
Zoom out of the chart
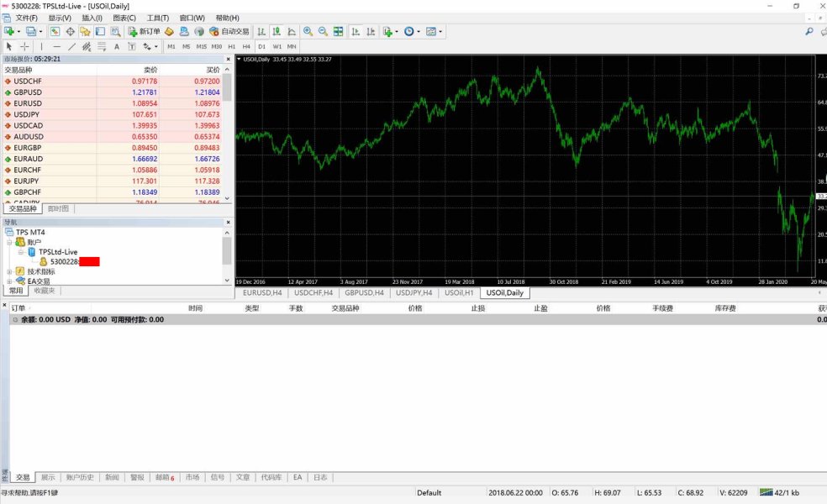point(323,32)
